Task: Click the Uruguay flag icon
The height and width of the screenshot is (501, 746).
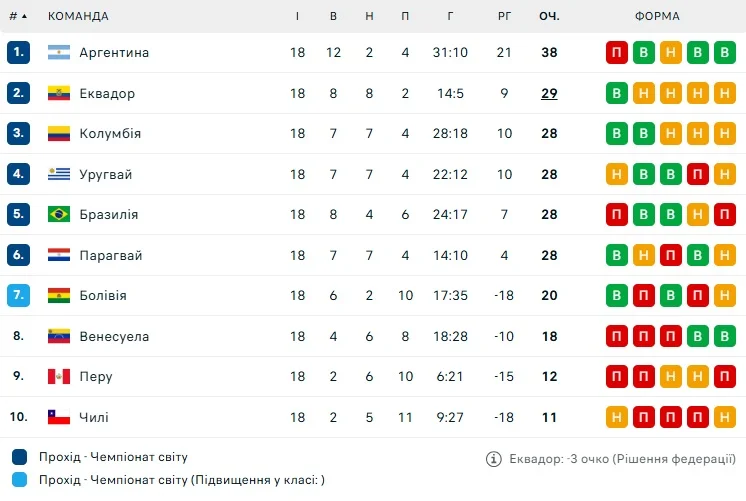Action: point(59,175)
